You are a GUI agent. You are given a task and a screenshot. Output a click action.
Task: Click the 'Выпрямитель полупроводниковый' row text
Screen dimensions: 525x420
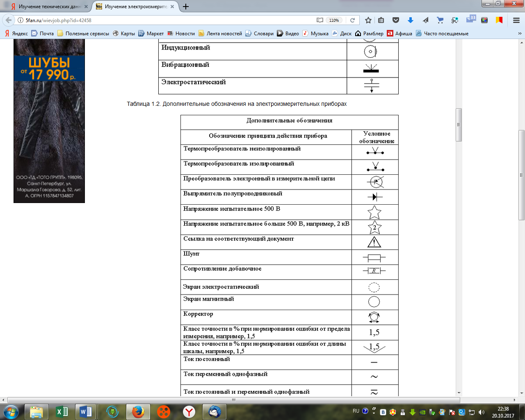point(233,194)
